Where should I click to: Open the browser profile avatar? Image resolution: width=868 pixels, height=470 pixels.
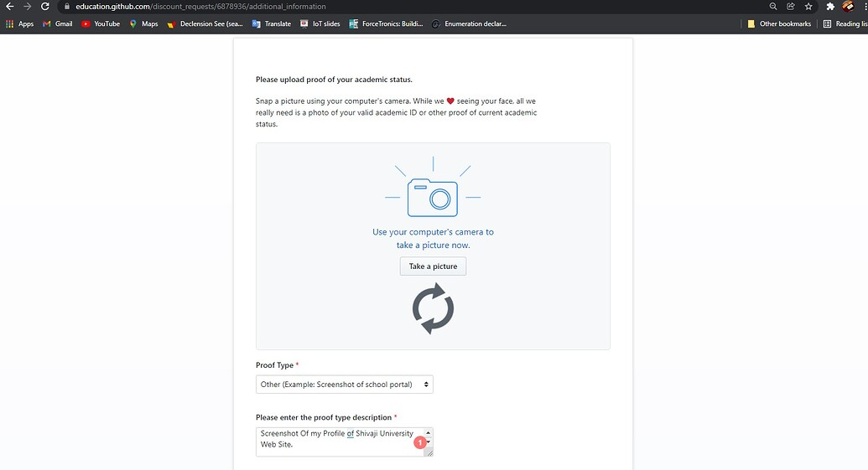pos(848,7)
